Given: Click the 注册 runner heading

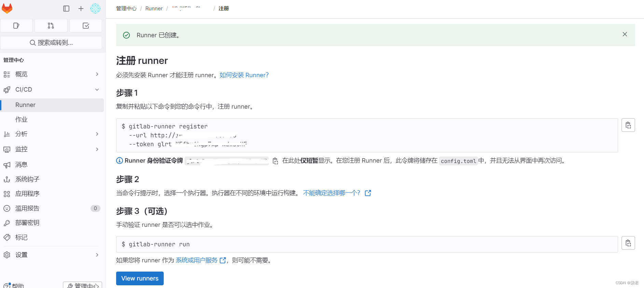Looking at the screenshot, I should coord(142,61).
